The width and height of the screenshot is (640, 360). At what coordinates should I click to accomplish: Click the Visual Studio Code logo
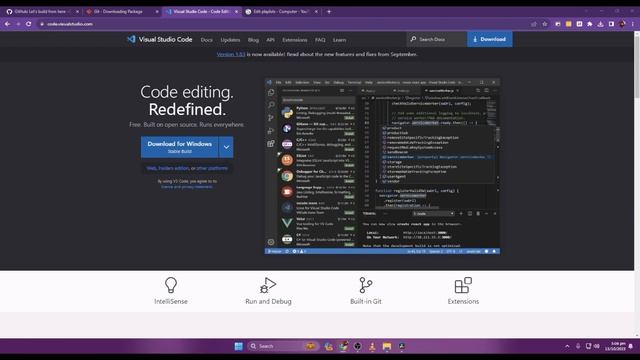point(160,39)
